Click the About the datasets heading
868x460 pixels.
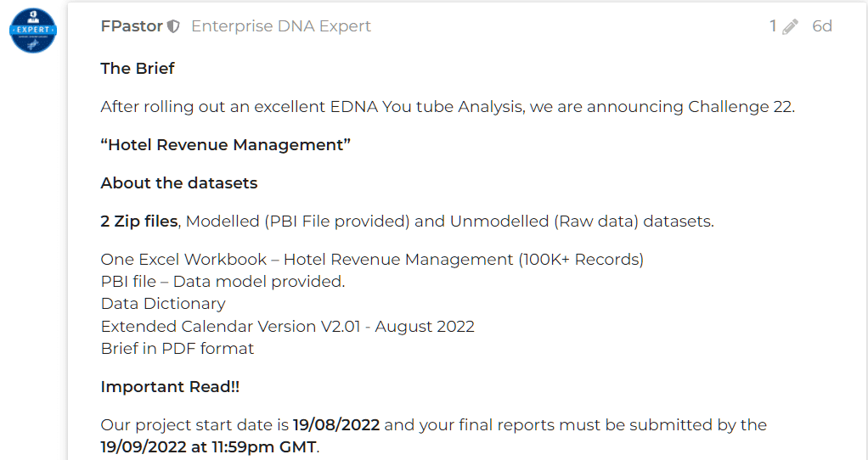coord(179,182)
